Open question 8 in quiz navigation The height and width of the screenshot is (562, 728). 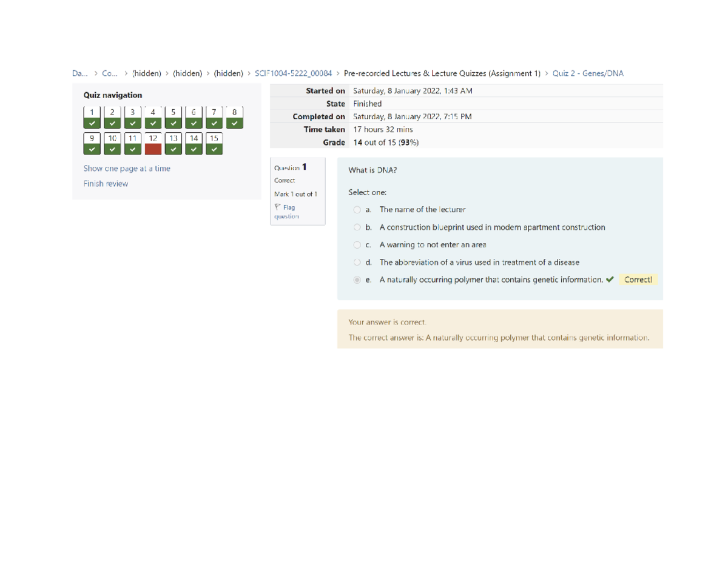coord(234,118)
